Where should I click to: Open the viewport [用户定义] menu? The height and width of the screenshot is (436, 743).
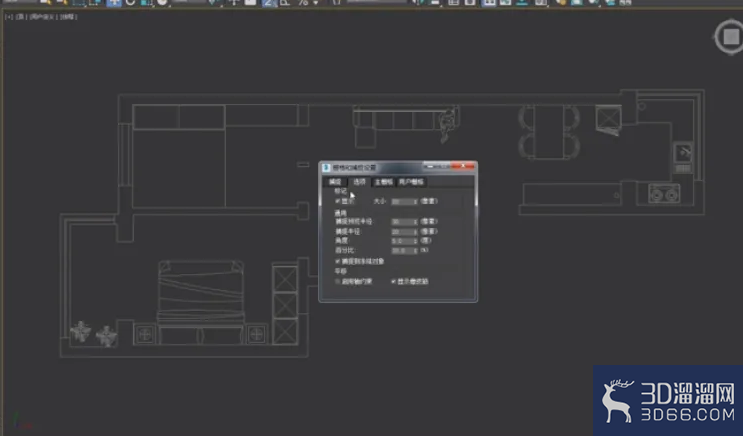(x=43, y=17)
